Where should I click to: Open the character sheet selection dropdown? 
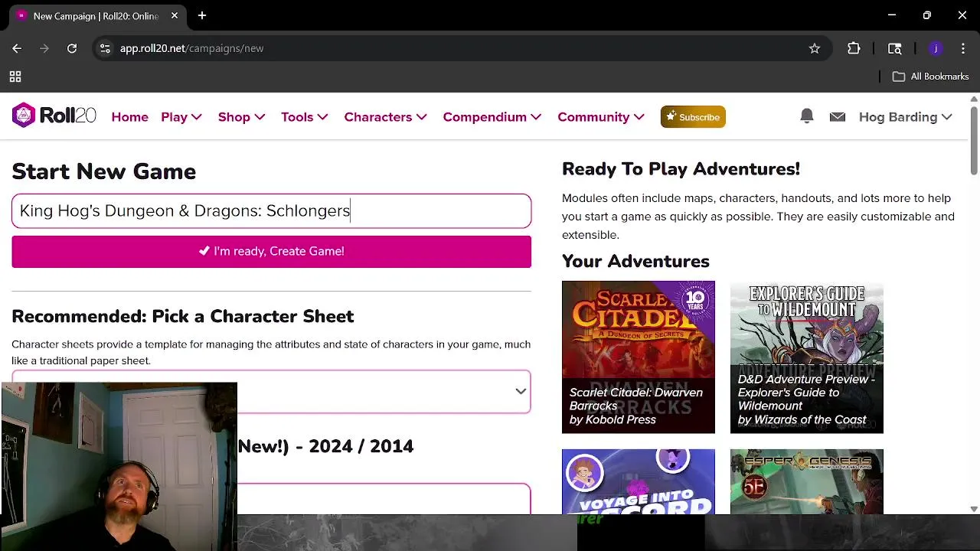coord(271,392)
